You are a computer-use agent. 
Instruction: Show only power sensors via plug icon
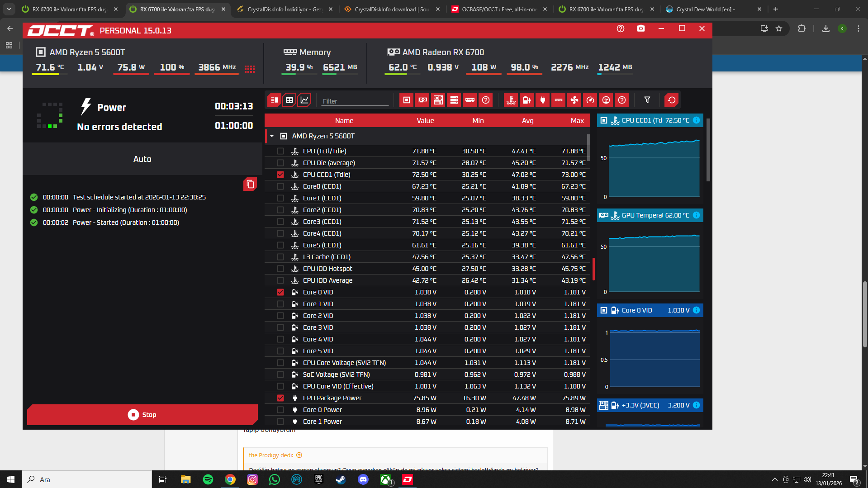point(543,100)
